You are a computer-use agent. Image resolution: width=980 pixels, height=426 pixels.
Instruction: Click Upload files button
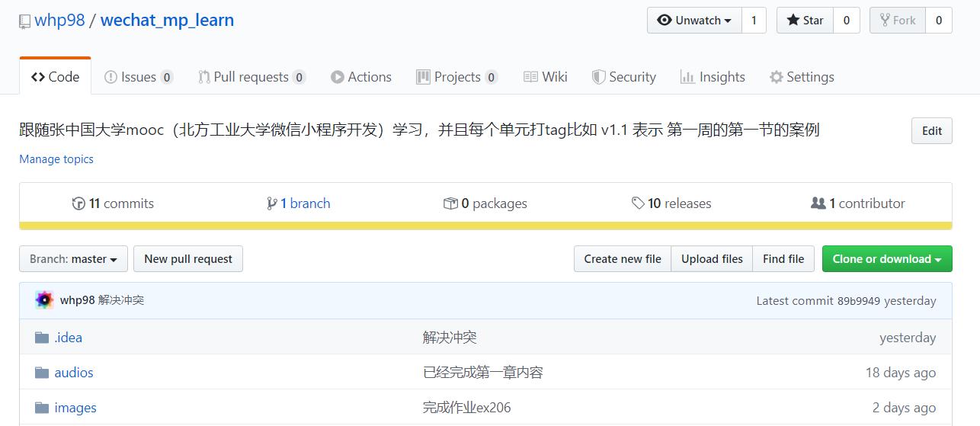point(712,259)
